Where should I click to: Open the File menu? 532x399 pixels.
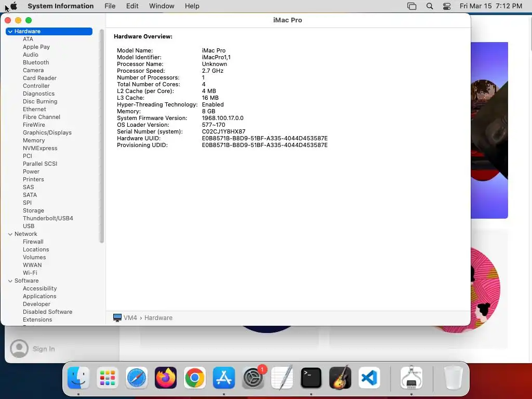click(110, 6)
